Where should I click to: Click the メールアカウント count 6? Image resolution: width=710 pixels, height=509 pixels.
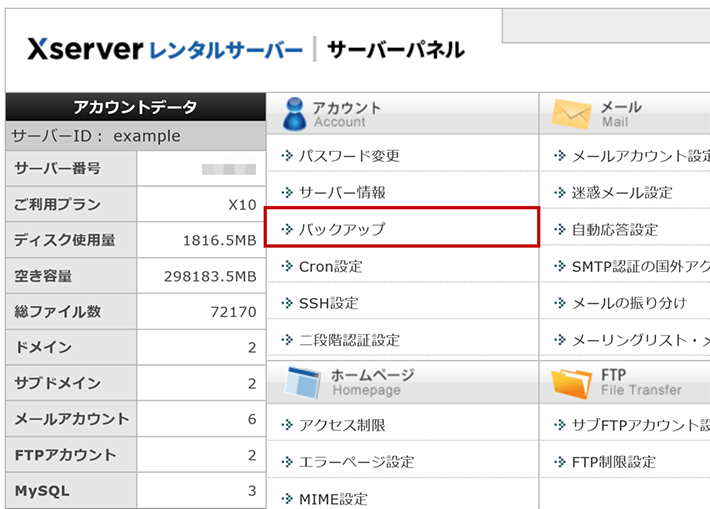(252, 419)
